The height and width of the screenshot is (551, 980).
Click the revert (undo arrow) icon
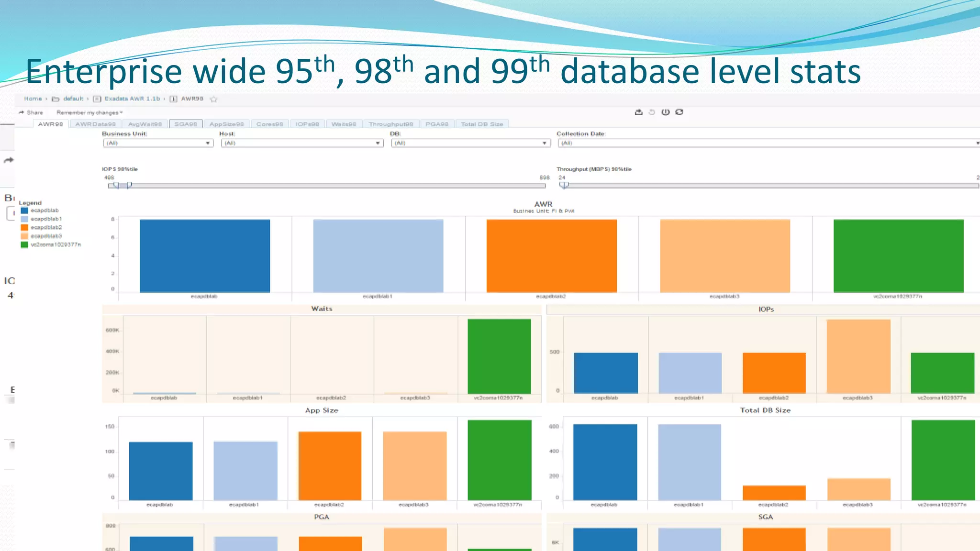652,112
